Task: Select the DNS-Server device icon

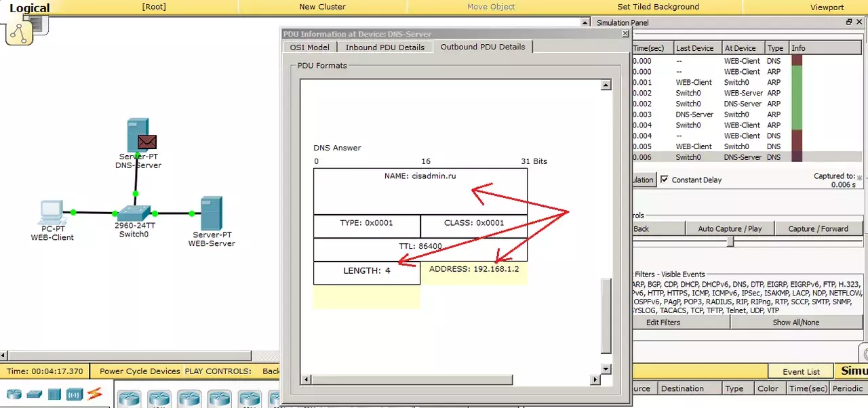Action: [138, 135]
